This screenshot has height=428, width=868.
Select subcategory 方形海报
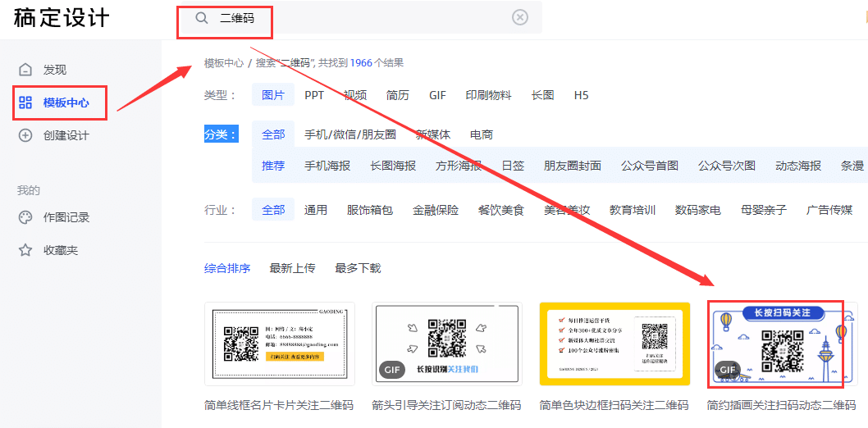pyautogui.click(x=459, y=166)
